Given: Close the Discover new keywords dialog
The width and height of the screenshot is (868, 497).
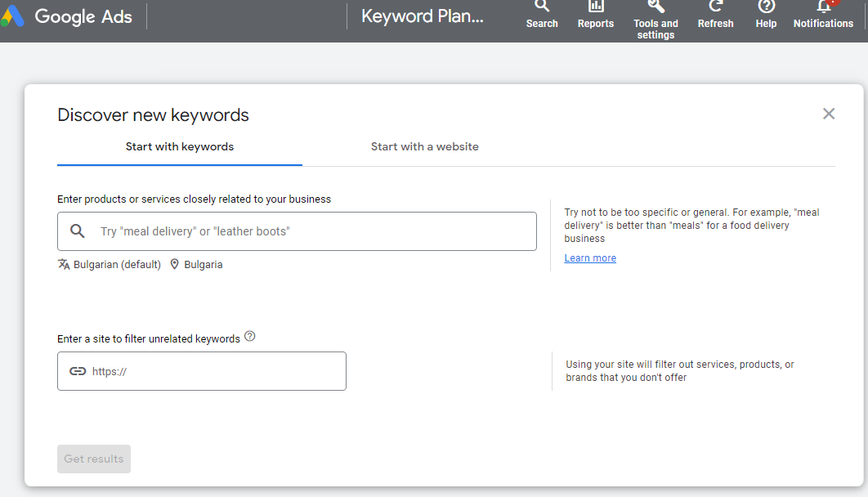Looking at the screenshot, I should [x=829, y=114].
